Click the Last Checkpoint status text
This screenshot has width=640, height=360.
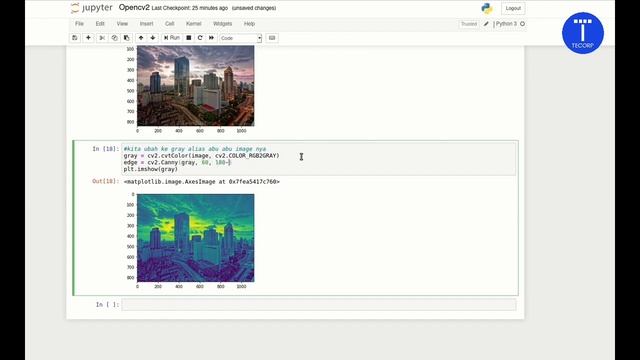coord(190,8)
